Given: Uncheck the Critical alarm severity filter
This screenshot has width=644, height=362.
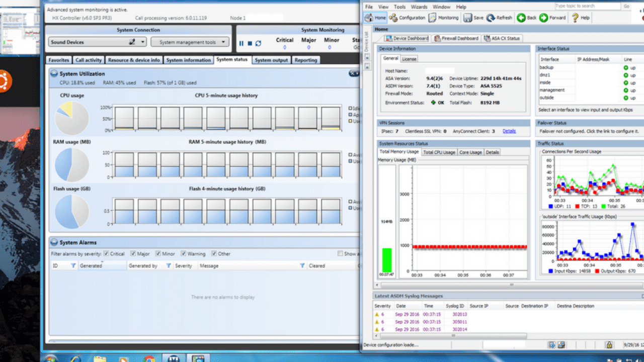Looking at the screenshot, I should pos(106,254).
